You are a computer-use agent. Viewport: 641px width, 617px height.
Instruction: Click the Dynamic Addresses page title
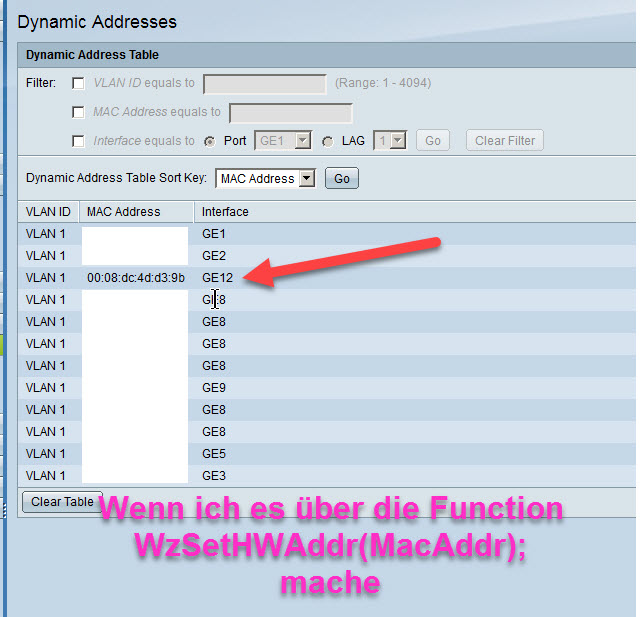point(97,22)
